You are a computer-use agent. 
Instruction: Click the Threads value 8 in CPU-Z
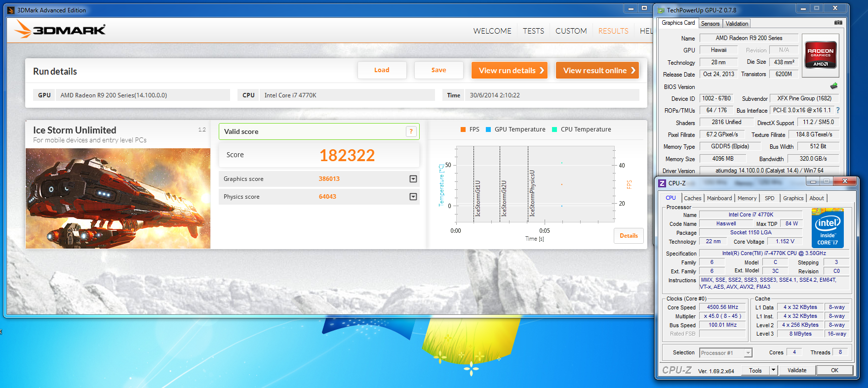pos(840,352)
